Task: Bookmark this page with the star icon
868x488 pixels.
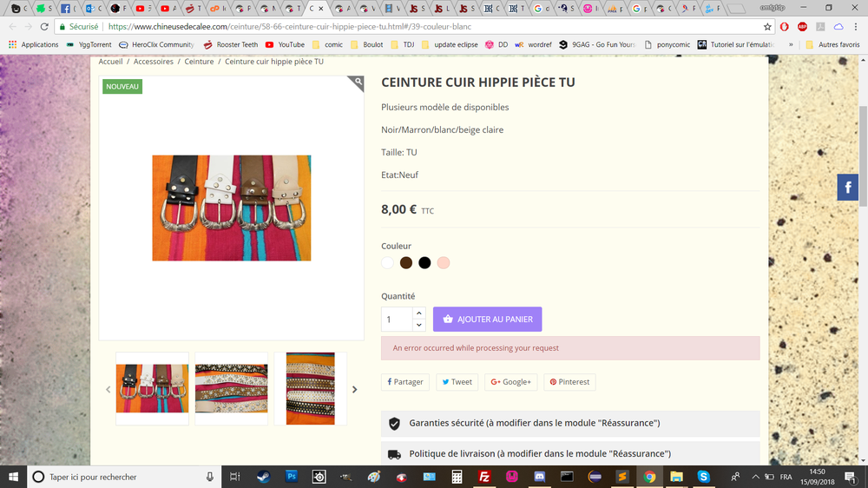Action: point(767,27)
